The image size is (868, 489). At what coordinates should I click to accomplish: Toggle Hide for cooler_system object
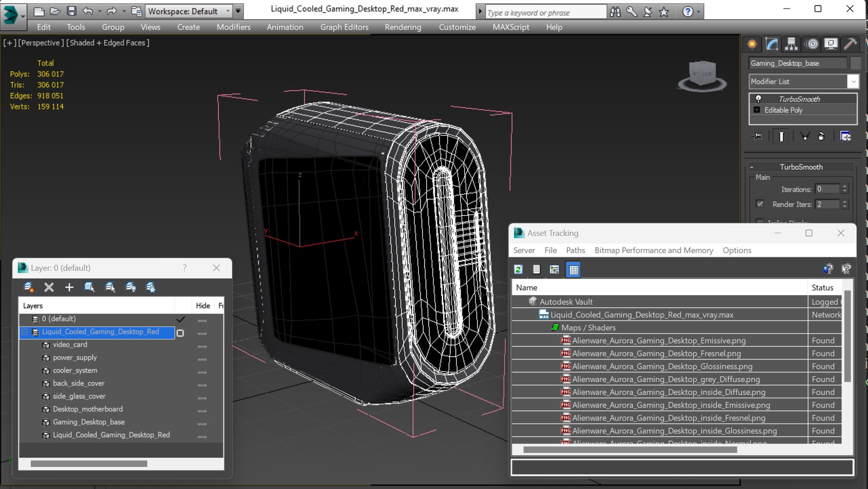(x=202, y=372)
